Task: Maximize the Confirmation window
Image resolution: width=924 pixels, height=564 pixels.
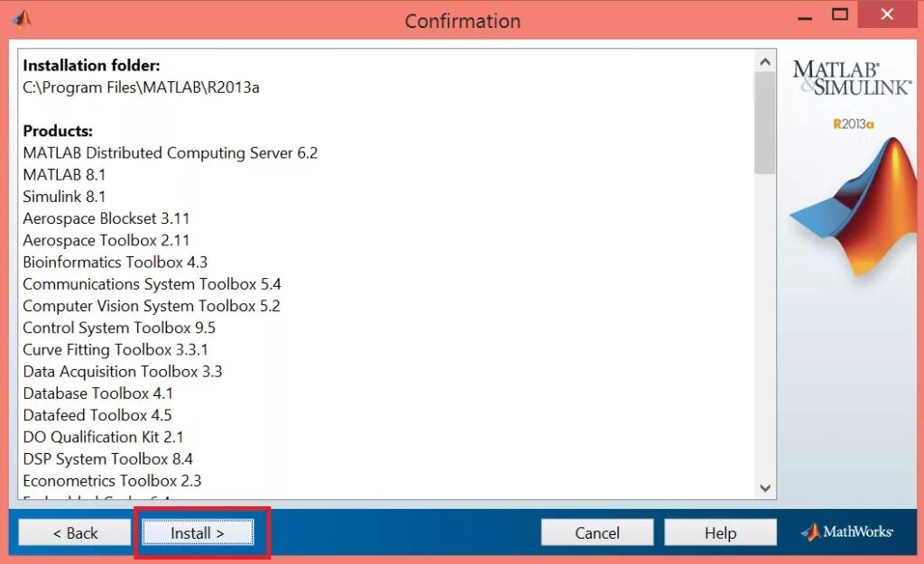Action: [840, 15]
